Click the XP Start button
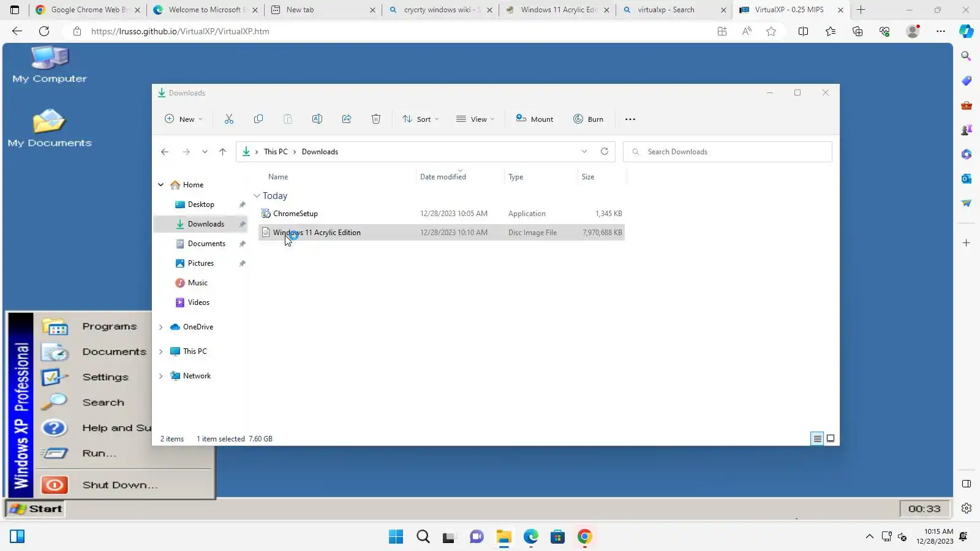This screenshot has height=551, width=980. click(36, 509)
